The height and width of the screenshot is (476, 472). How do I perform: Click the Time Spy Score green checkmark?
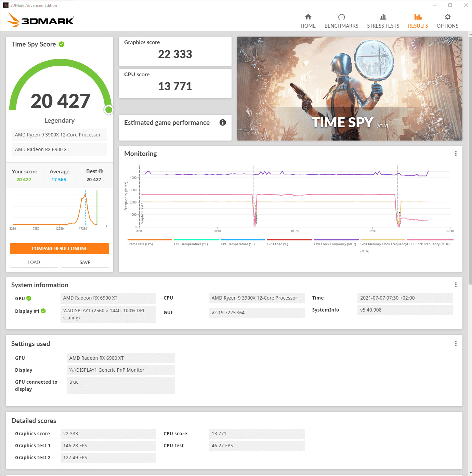pyautogui.click(x=62, y=44)
